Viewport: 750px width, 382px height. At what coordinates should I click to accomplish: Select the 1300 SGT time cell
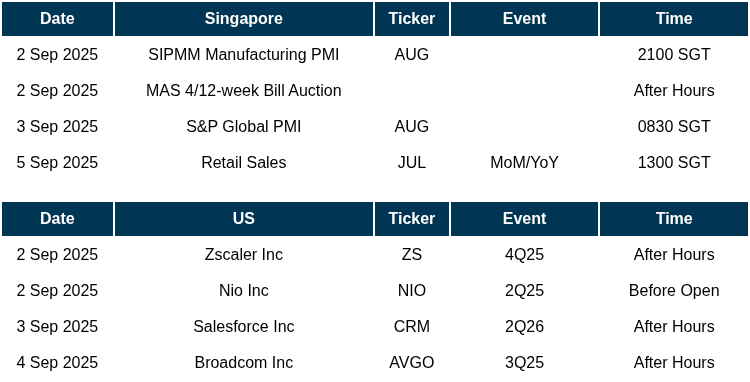point(674,162)
